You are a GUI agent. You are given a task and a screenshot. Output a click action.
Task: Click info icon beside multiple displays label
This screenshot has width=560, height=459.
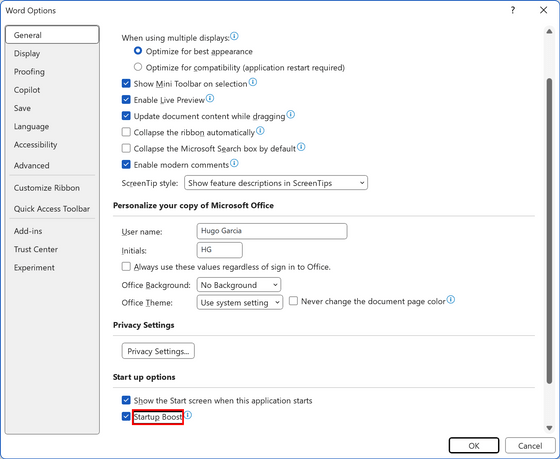pyautogui.click(x=234, y=36)
